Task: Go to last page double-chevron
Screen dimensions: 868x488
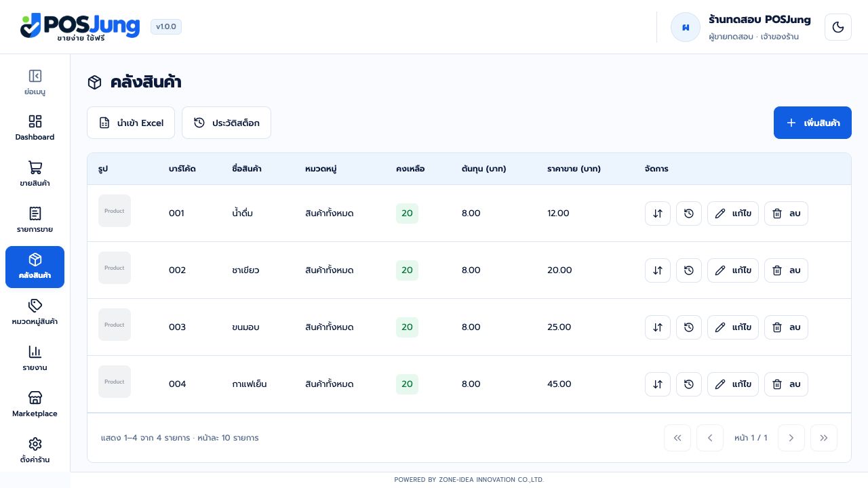Action: point(824,438)
